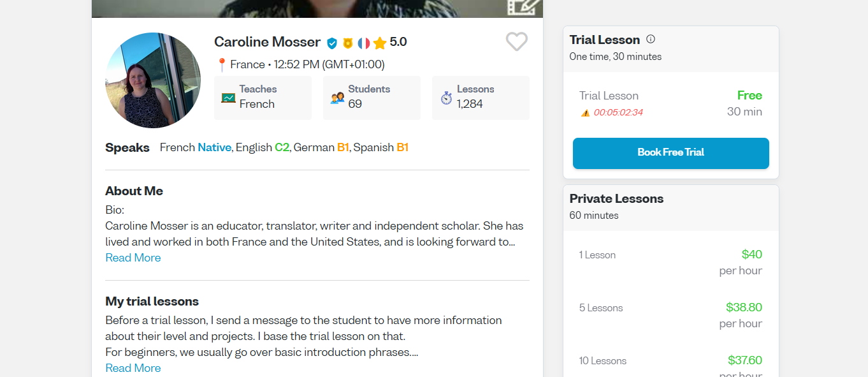Select the French flag icon

(x=363, y=42)
